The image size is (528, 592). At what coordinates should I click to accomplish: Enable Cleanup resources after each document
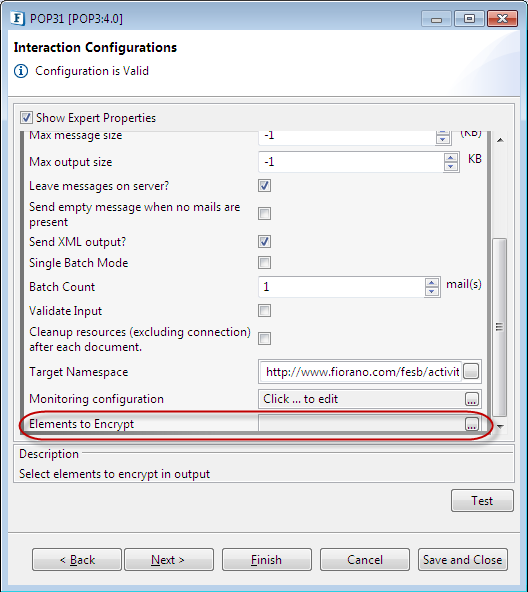point(264,338)
